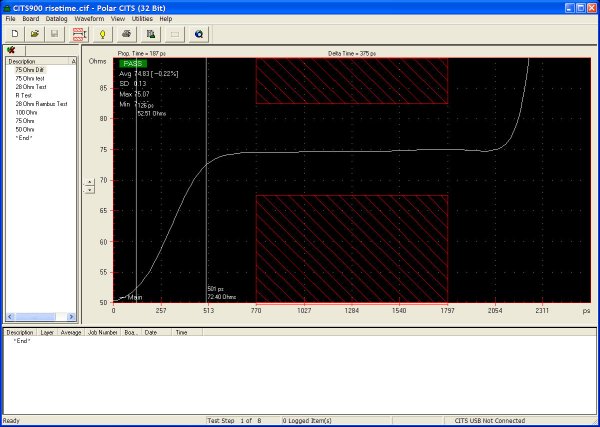Click the blue globe search icon
The width and height of the screenshot is (600, 427).
pyautogui.click(x=199, y=34)
